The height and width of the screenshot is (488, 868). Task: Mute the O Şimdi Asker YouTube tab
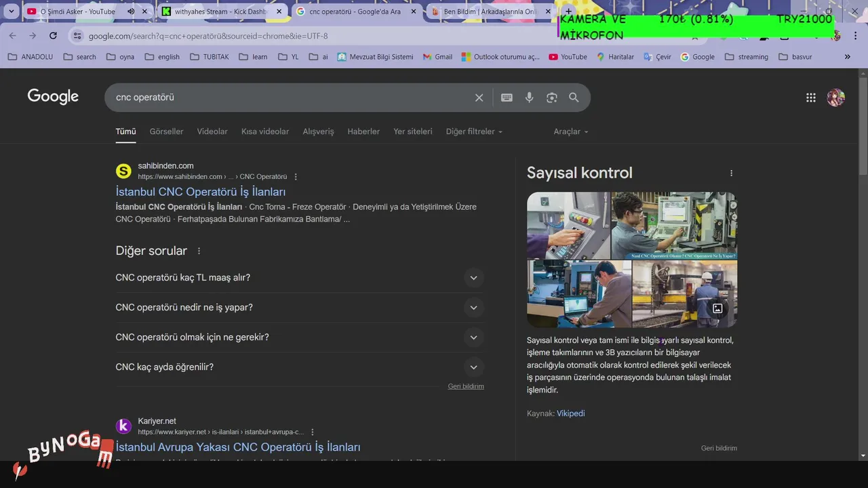[x=131, y=12]
